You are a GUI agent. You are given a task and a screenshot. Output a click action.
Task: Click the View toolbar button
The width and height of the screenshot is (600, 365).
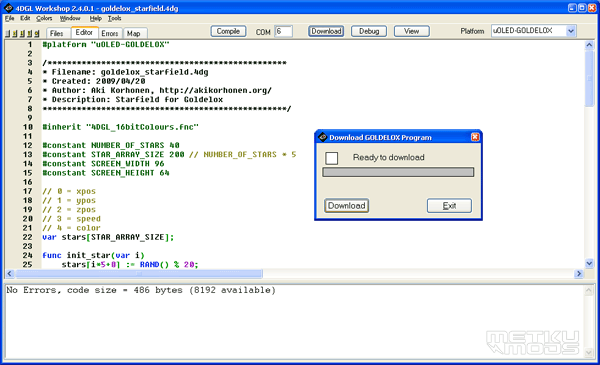412,31
